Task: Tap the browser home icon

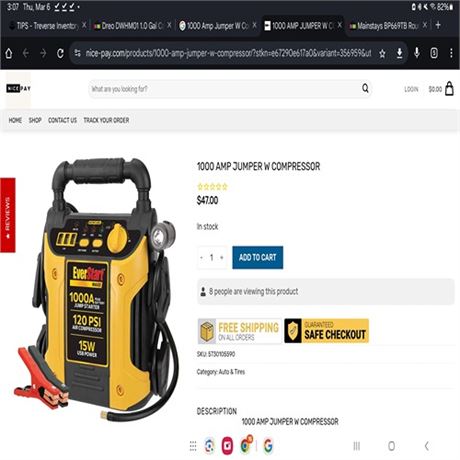Action: (9, 53)
